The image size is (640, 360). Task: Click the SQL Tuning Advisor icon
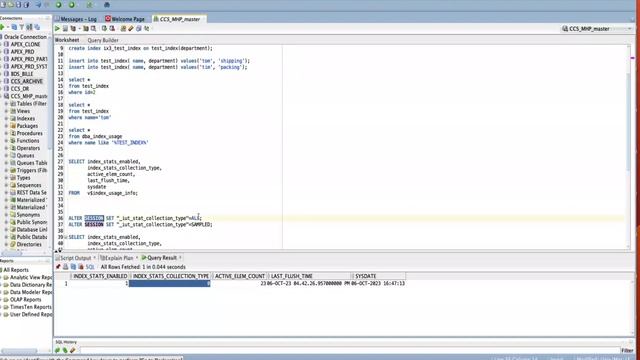pos(93,29)
